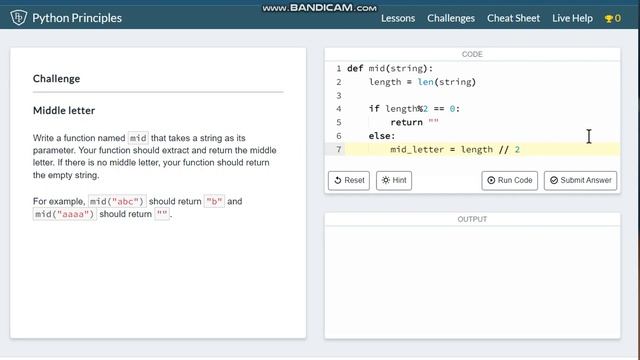This screenshot has width=640, height=360.
Task: Place cursor on line 7 mid_letter code
Action: tap(455, 149)
